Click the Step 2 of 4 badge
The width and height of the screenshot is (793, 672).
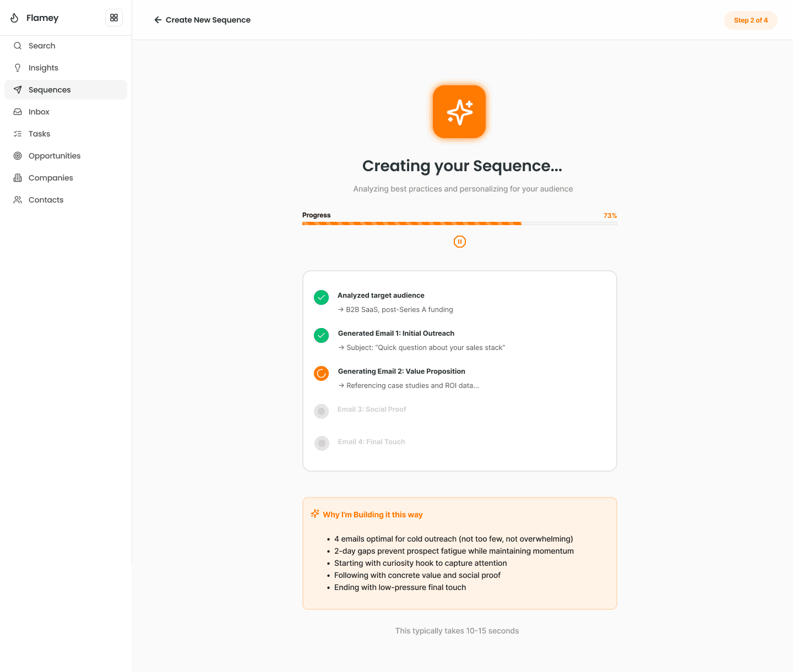pyautogui.click(x=751, y=20)
